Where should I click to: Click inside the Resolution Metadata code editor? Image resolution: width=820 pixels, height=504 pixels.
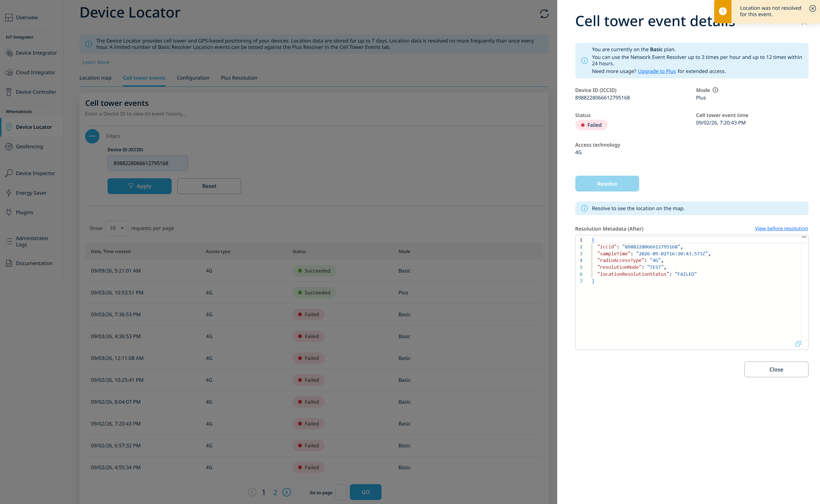pos(691,292)
